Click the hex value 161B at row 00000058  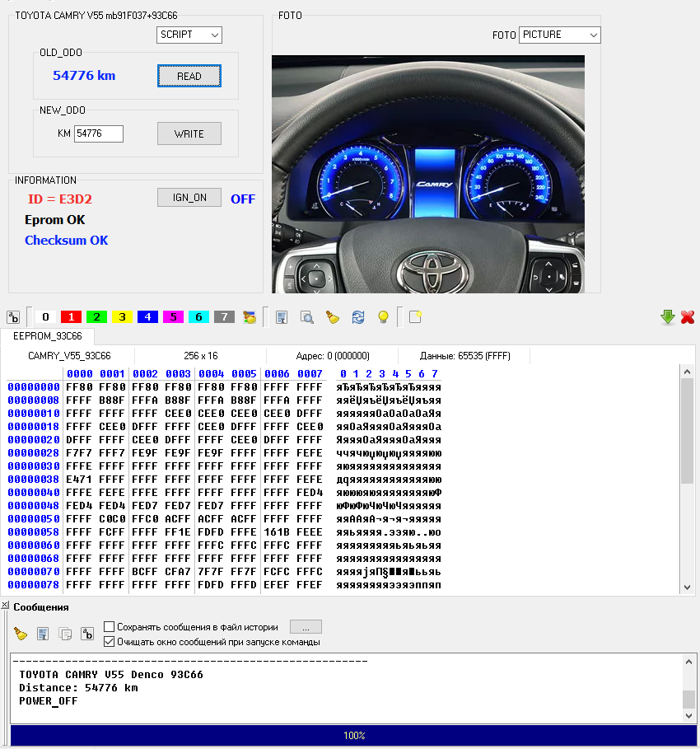[x=277, y=532]
